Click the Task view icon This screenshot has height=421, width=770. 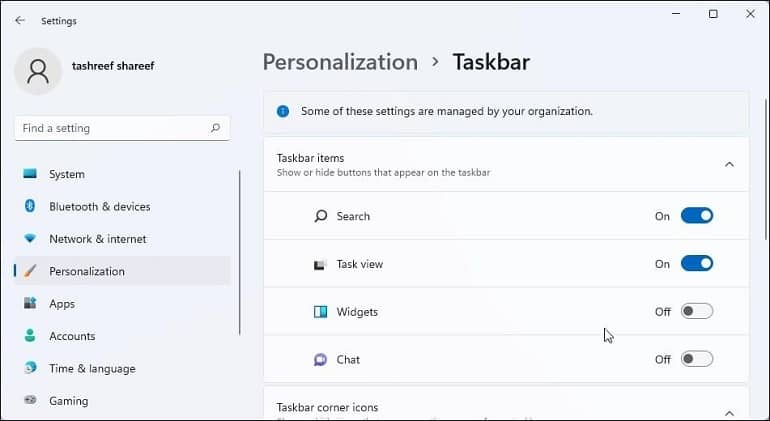point(320,265)
